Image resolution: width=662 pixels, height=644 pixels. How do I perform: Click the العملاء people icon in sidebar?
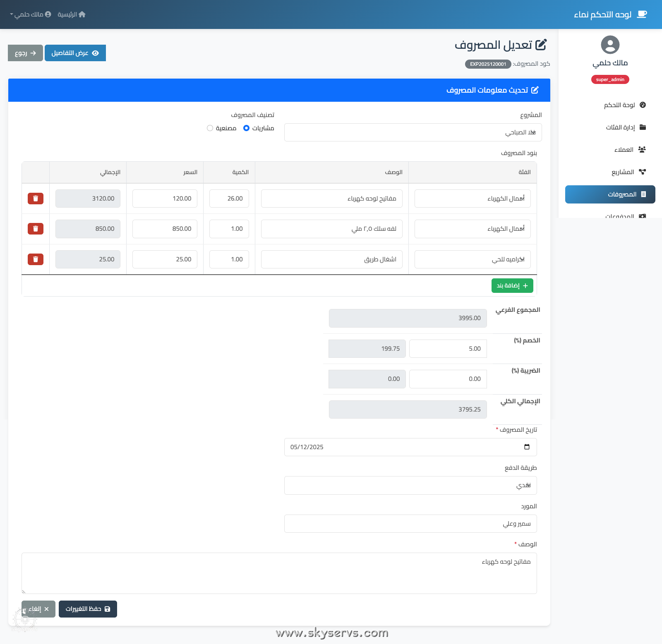(642, 149)
